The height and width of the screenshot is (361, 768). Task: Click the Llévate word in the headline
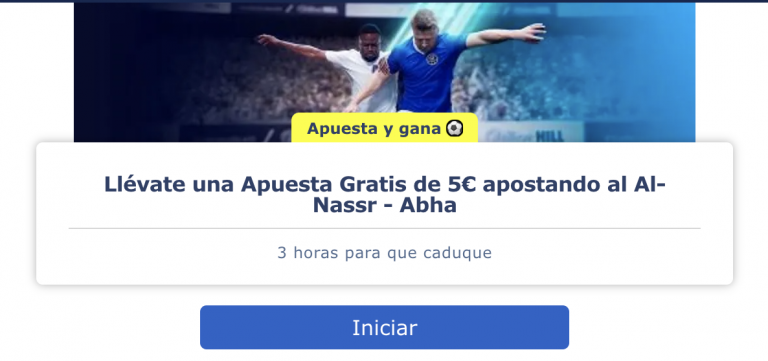click(x=144, y=184)
